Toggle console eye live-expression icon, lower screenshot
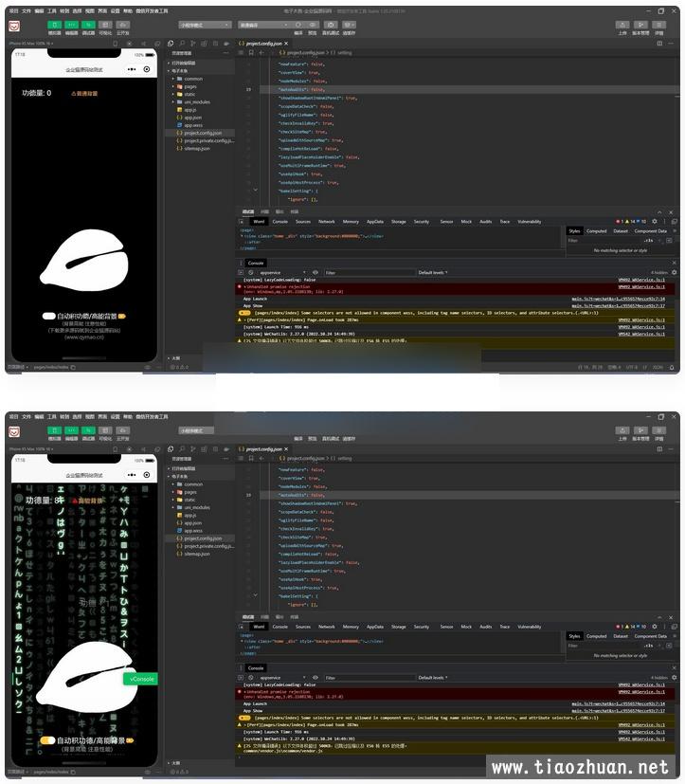685x784 pixels. tap(315, 678)
